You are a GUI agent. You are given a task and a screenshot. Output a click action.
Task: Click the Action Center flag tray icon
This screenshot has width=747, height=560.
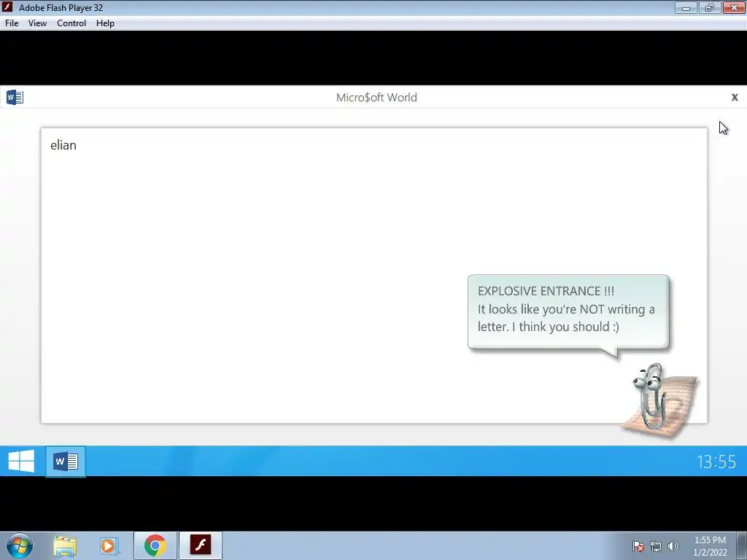[x=638, y=546]
